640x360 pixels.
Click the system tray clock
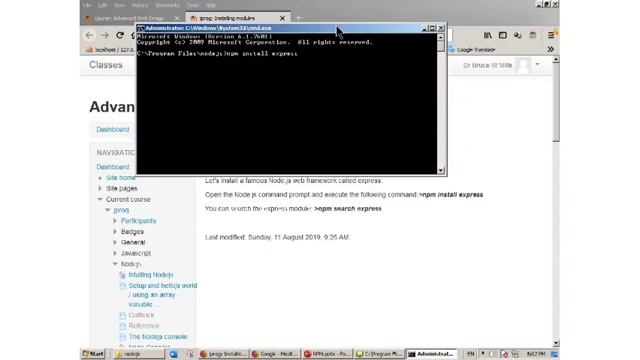(x=536, y=354)
